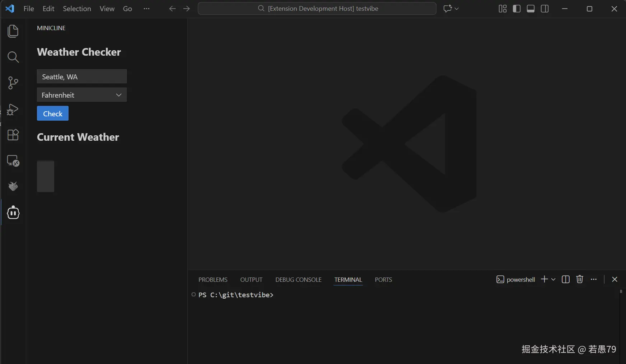The height and width of the screenshot is (364, 626).
Task: Expand the Copilot chat dropdown arrow
Action: point(457,9)
